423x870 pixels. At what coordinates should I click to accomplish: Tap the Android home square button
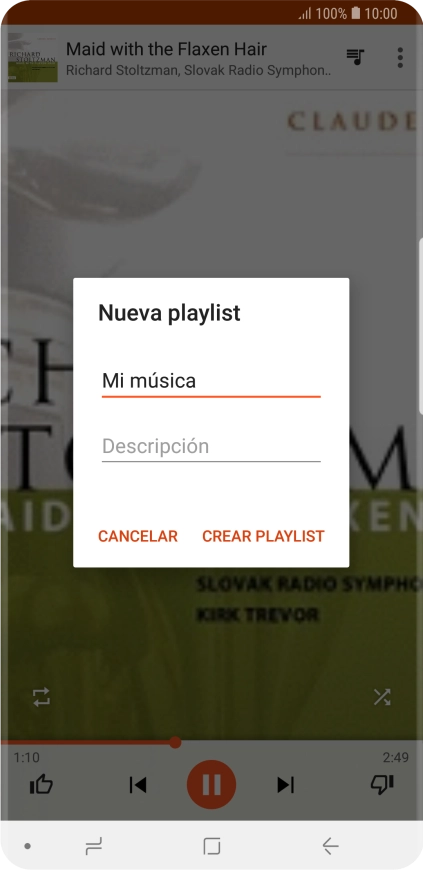[x=212, y=846]
